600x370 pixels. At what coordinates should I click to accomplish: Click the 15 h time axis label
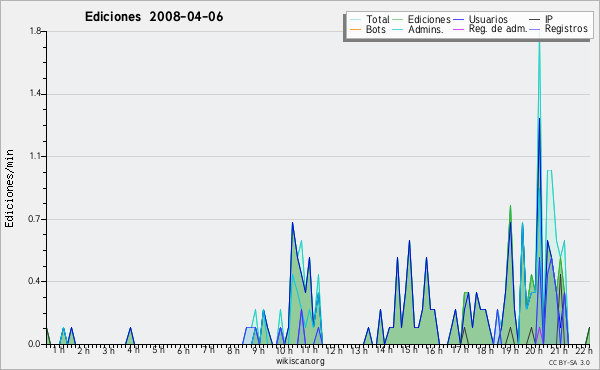point(409,350)
